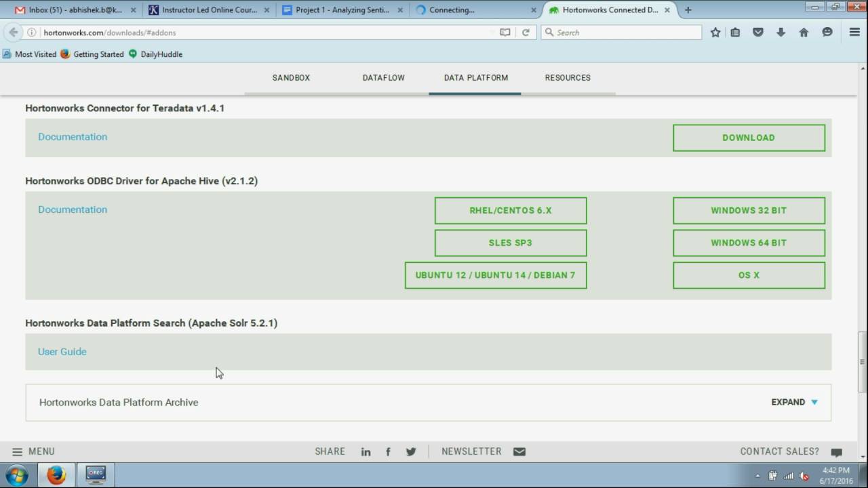The height and width of the screenshot is (488, 868).
Task: Open the Solr User Guide link
Action: click(x=62, y=352)
